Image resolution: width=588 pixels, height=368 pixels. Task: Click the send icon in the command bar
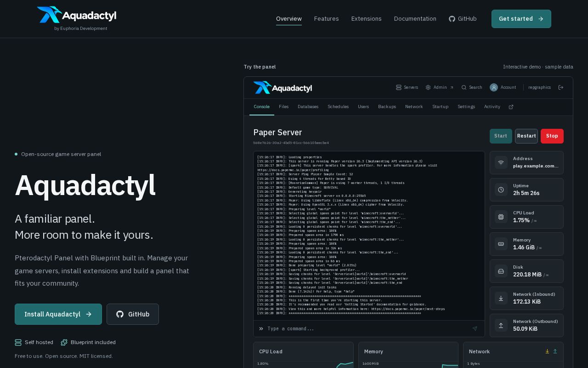click(x=475, y=329)
